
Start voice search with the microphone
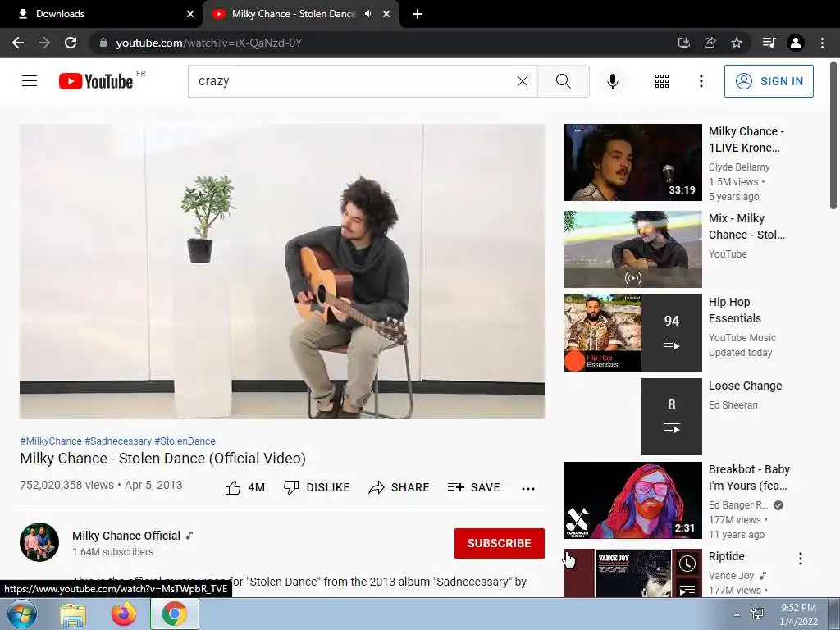click(613, 81)
